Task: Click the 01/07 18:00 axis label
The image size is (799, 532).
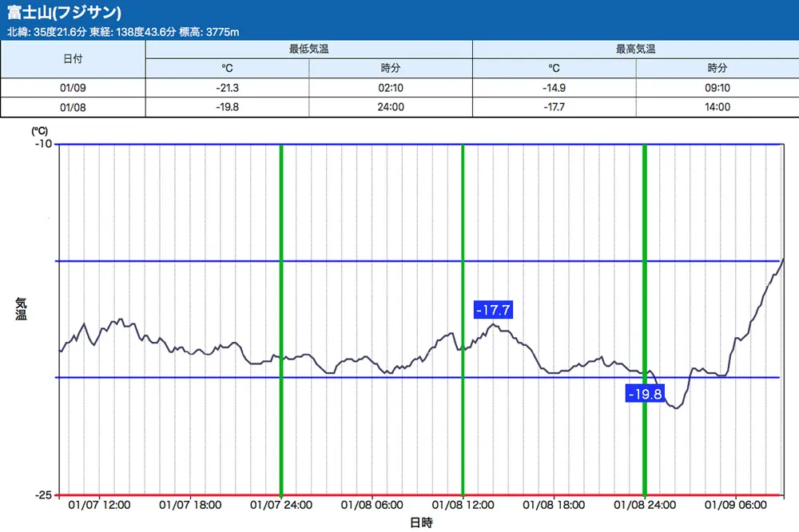Action: tap(190, 505)
